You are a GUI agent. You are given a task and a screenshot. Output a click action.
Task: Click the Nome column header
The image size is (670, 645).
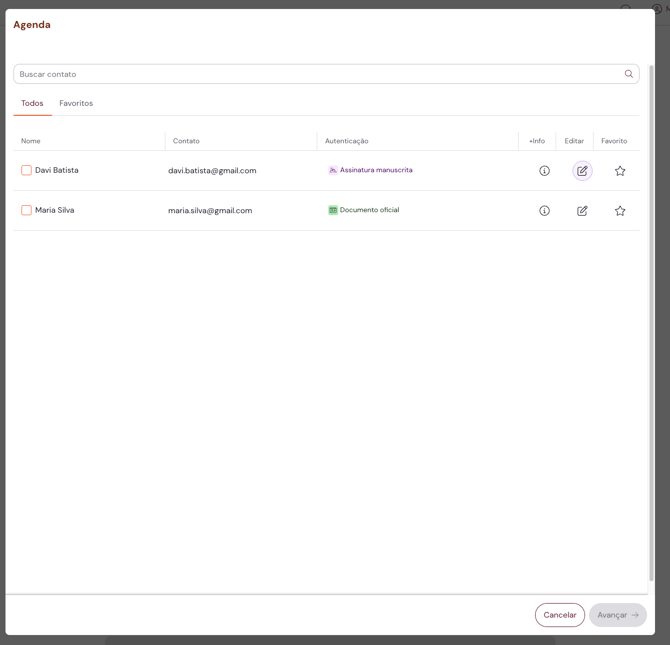pos(31,141)
